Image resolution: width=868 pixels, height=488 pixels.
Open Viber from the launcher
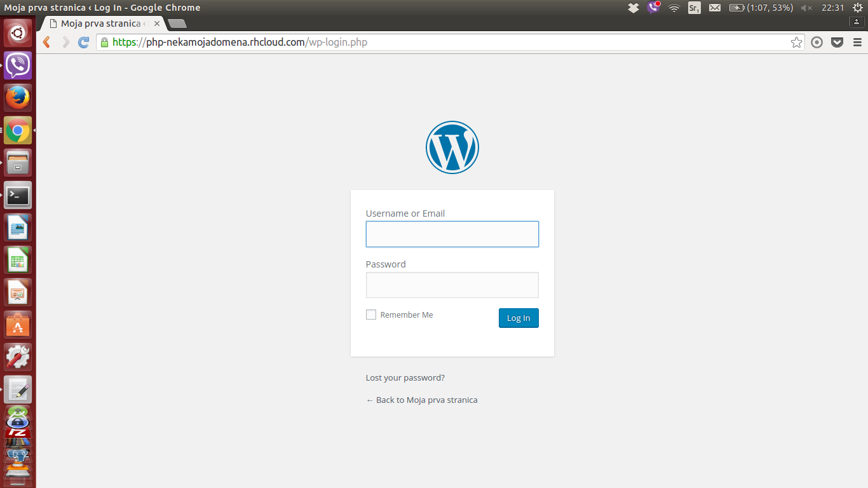point(18,65)
